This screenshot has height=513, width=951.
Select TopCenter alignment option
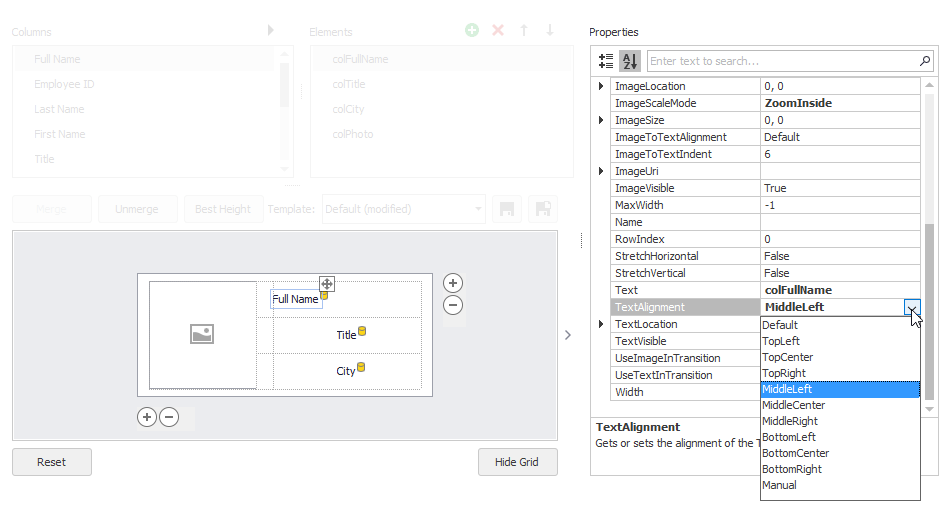[x=840, y=357]
